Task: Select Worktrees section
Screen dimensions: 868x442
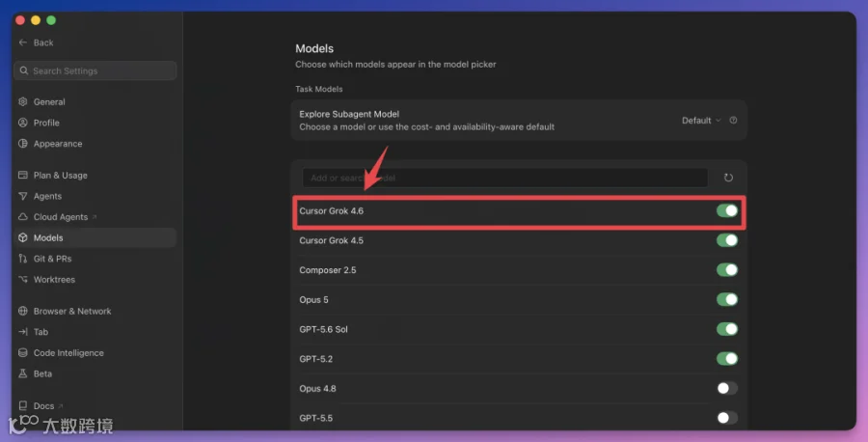Action: [x=95, y=279]
